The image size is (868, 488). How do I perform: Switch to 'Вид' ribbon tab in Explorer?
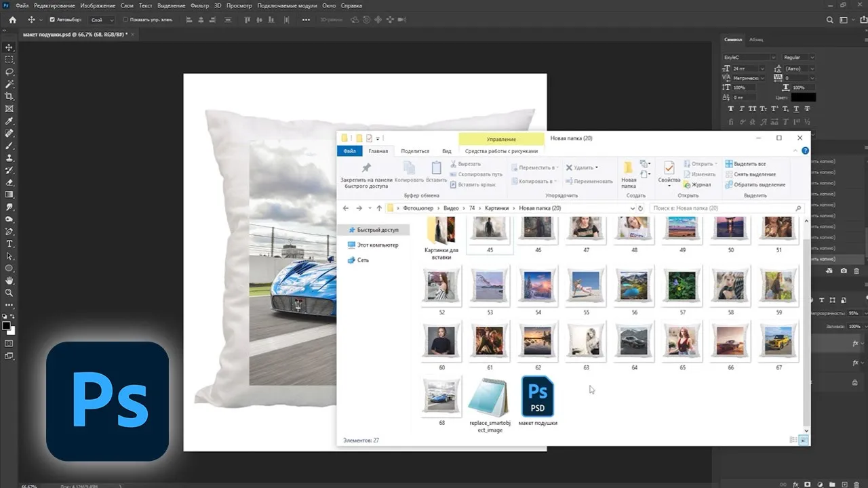447,151
